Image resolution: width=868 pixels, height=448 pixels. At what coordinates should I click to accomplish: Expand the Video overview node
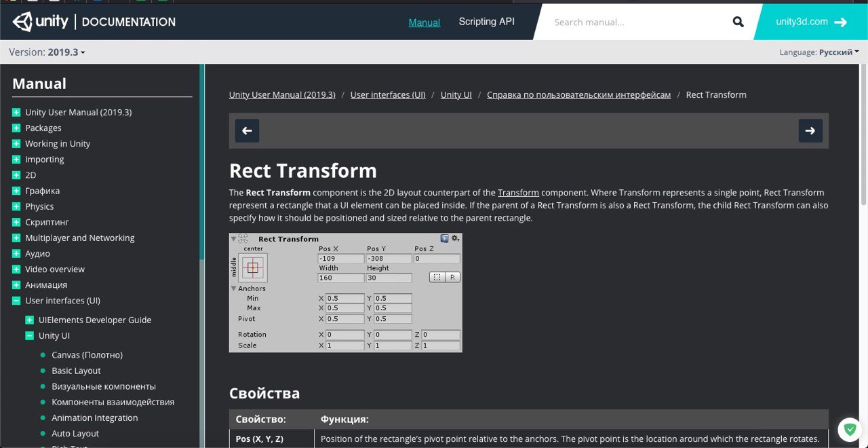[x=16, y=269]
